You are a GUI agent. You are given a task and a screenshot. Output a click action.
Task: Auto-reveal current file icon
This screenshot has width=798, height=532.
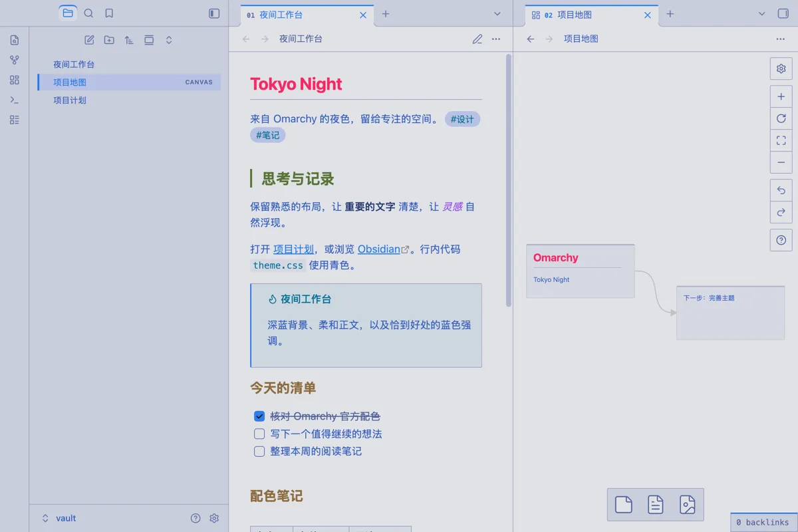point(149,40)
